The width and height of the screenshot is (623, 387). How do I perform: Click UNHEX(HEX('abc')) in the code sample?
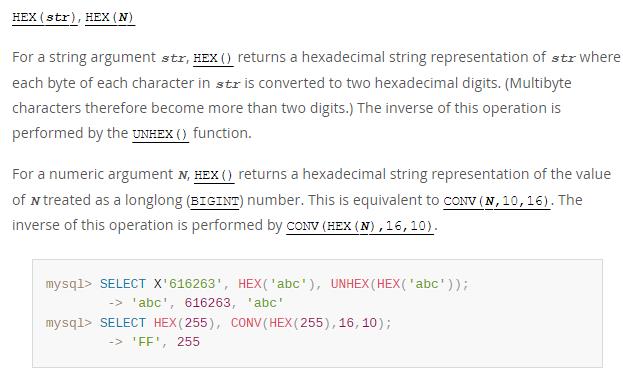[397, 284]
